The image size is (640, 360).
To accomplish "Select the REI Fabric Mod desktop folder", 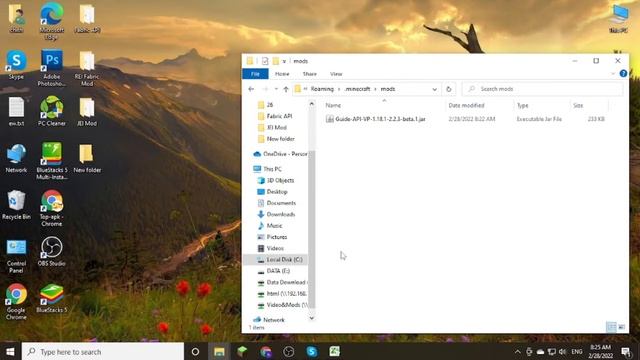I will 87,68.
